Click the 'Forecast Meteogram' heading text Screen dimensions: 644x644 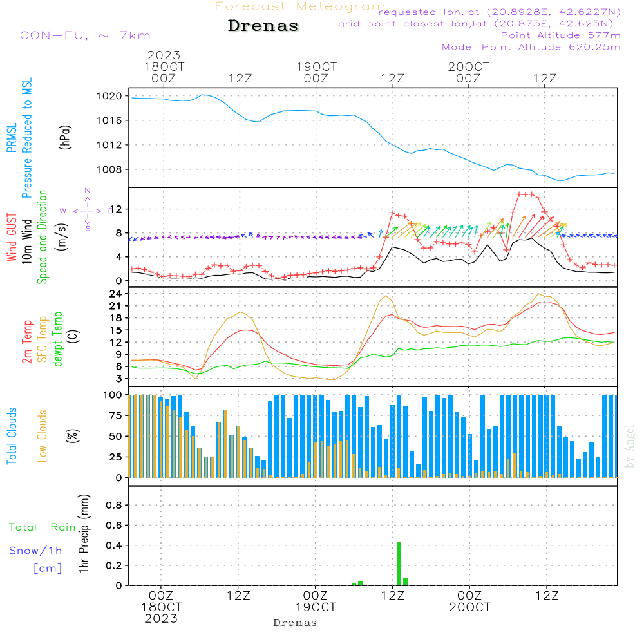[x=300, y=6]
